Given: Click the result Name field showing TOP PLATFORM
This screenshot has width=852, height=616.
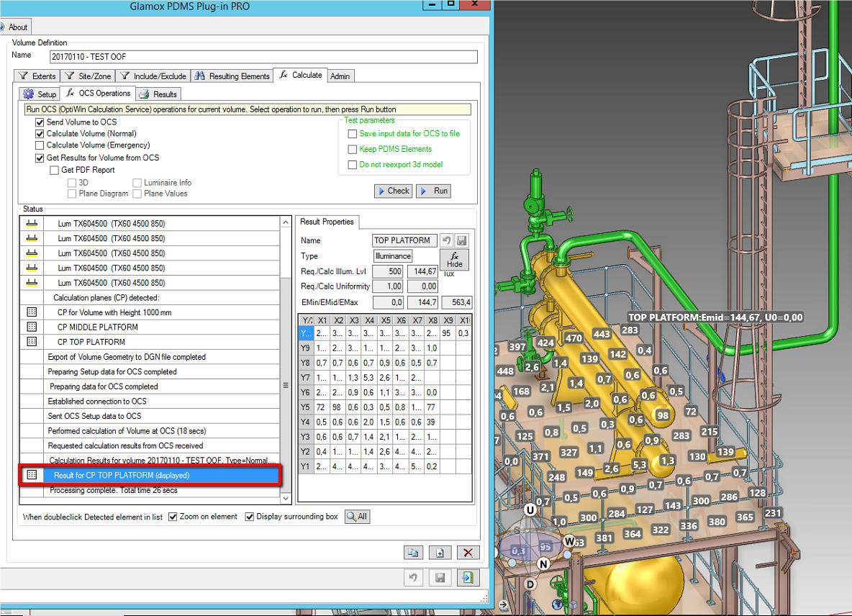Looking at the screenshot, I should click(404, 240).
